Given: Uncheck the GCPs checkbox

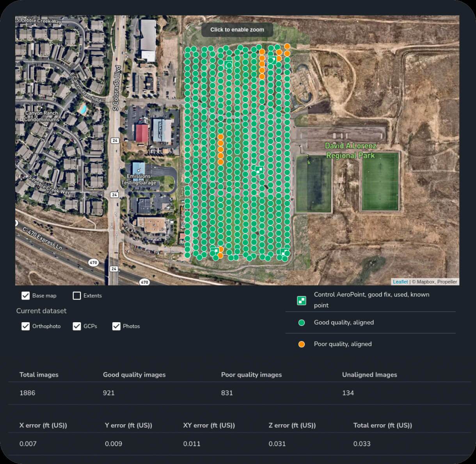Looking at the screenshot, I should (x=77, y=326).
